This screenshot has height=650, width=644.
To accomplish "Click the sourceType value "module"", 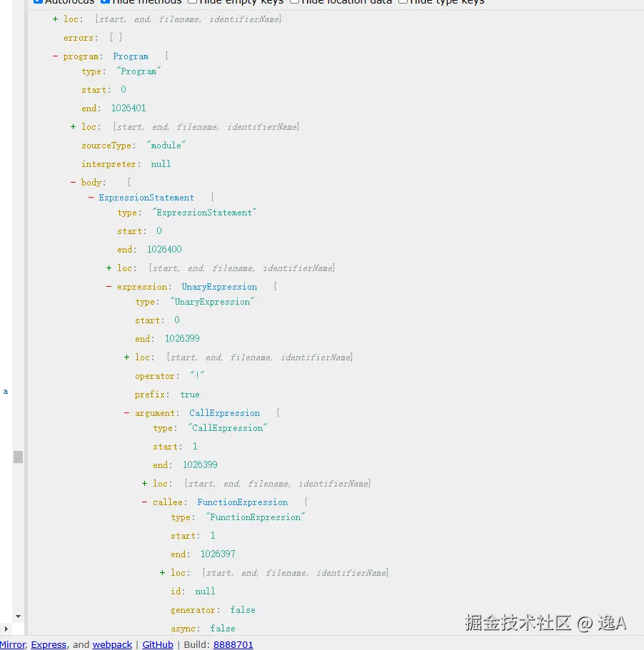I will pos(166,146).
